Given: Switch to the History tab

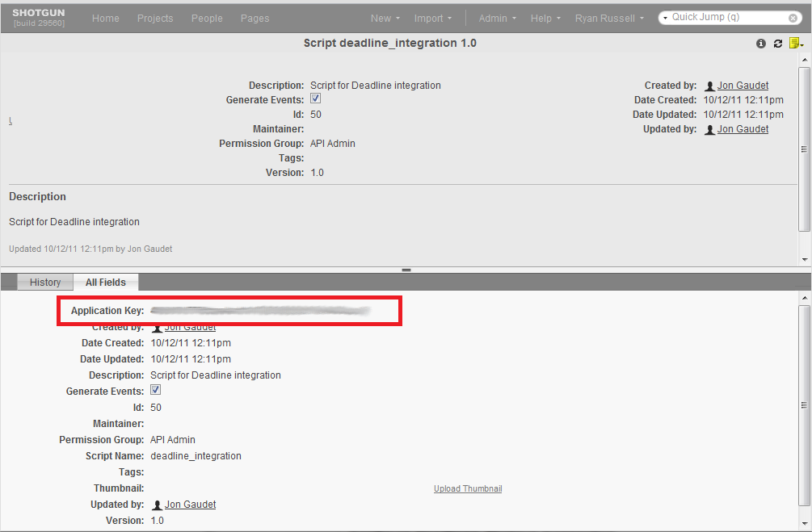Looking at the screenshot, I should coord(45,282).
